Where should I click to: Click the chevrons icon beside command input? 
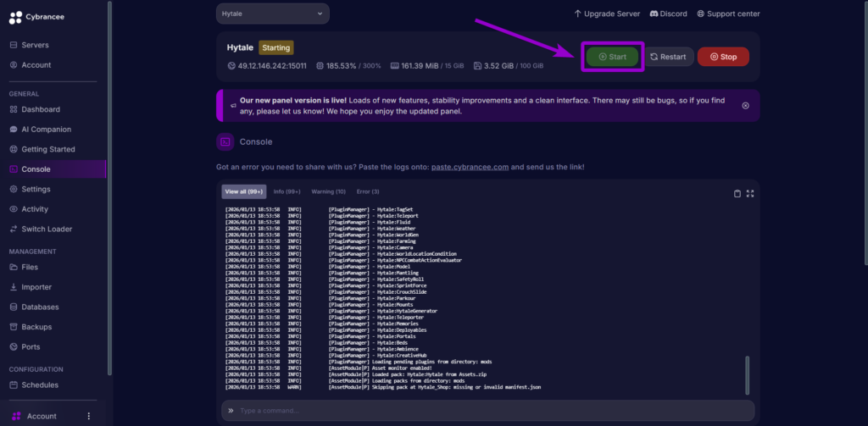point(231,411)
